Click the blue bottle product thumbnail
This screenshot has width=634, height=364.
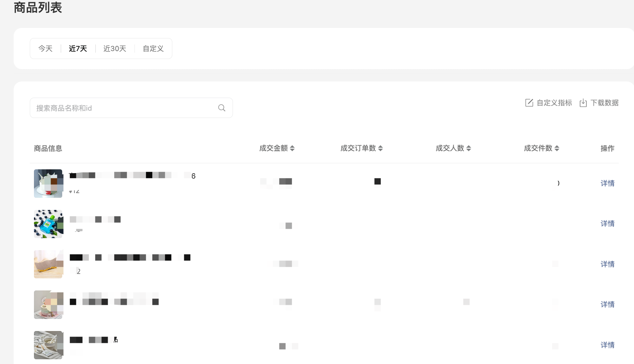point(48,224)
